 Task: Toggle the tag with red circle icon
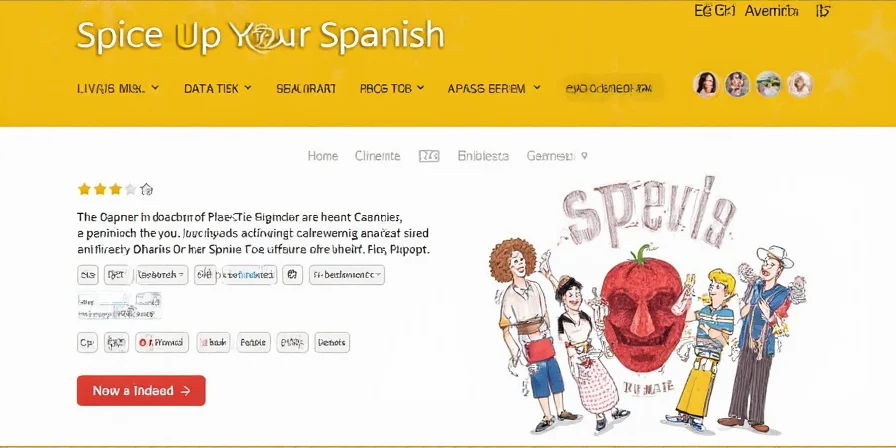click(162, 342)
